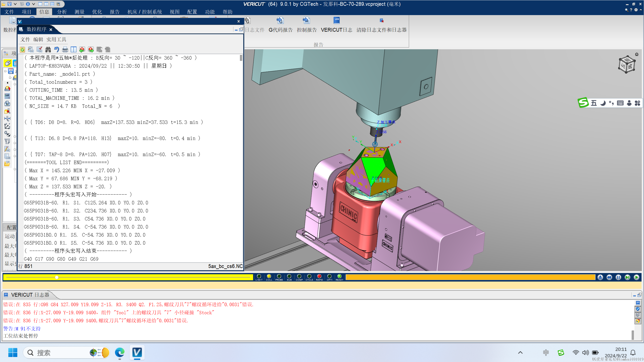The image size is (644, 362).
Task: Open VERICUT日志 log icon
Action: point(337,25)
